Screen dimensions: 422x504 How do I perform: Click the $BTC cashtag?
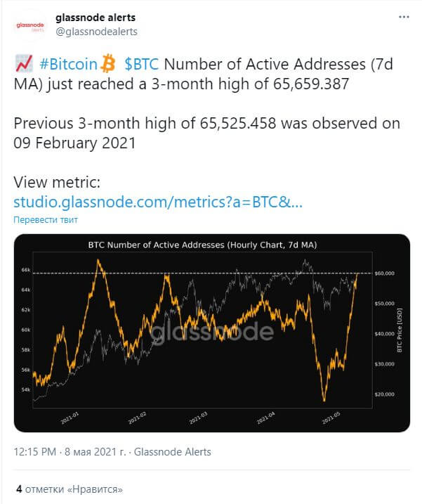pyautogui.click(x=141, y=64)
